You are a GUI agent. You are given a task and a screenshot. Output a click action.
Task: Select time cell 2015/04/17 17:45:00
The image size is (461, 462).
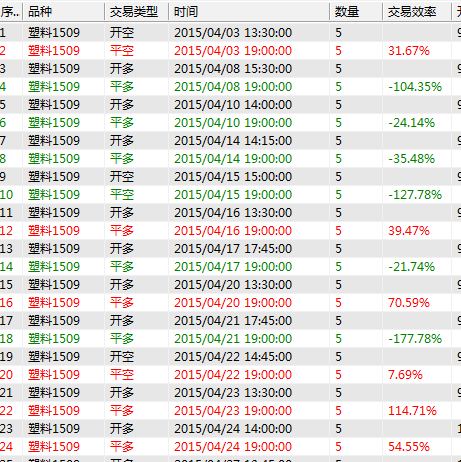[x=233, y=249]
